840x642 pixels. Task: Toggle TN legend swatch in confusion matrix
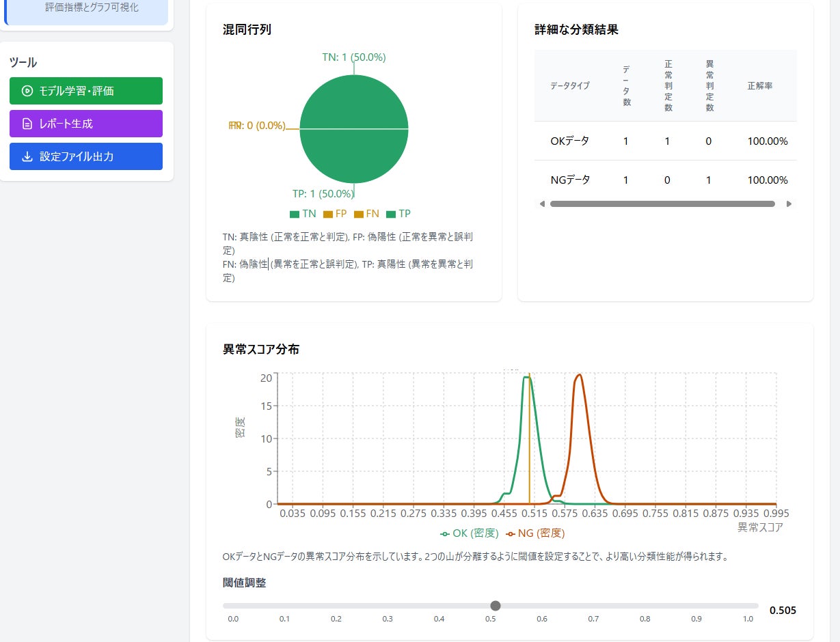(x=295, y=214)
